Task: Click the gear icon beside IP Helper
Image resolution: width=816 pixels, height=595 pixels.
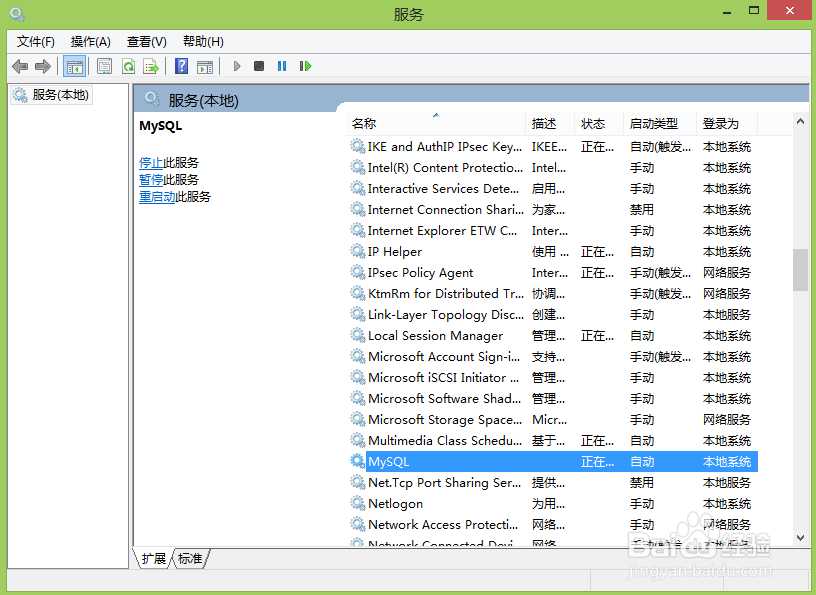Action: (358, 251)
